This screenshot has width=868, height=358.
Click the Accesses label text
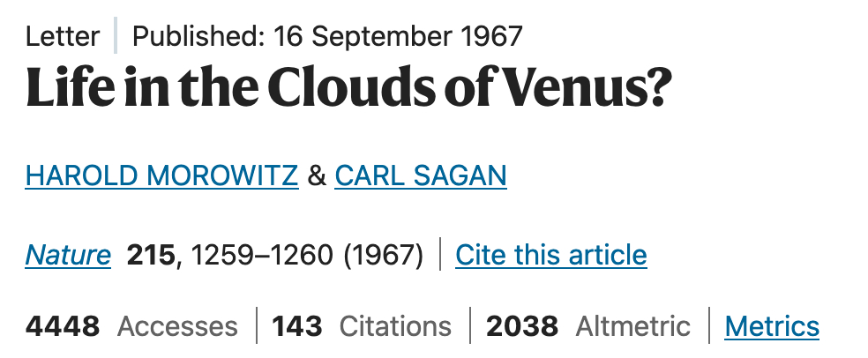click(177, 327)
